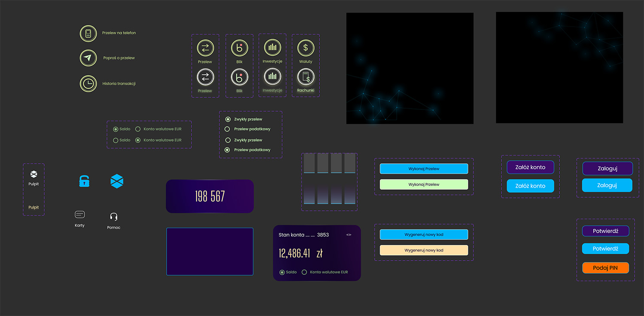Image resolution: width=644 pixels, height=316 pixels.
Task: Open the Rachunki bills icon
Action: pos(306,77)
